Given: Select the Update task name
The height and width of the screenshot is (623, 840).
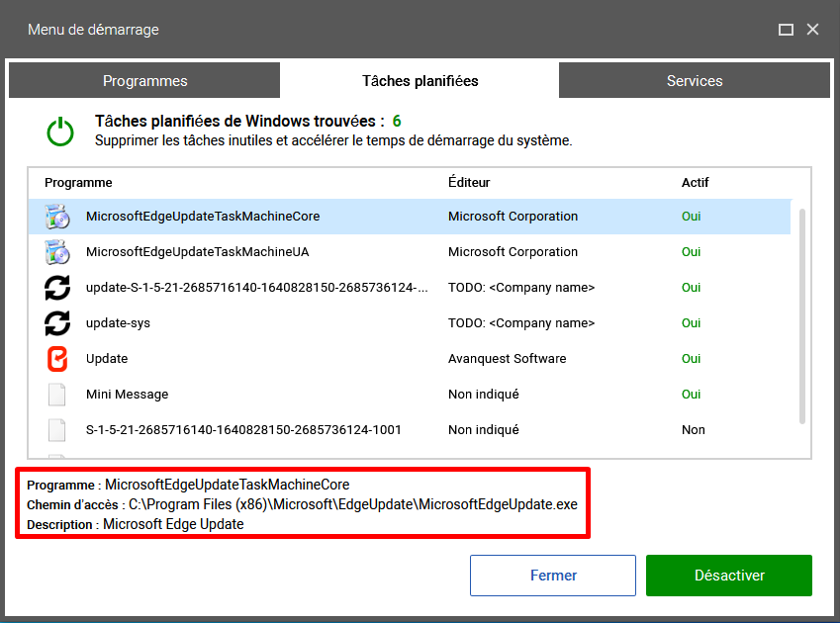Looking at the screenshot, I should 107,359.
